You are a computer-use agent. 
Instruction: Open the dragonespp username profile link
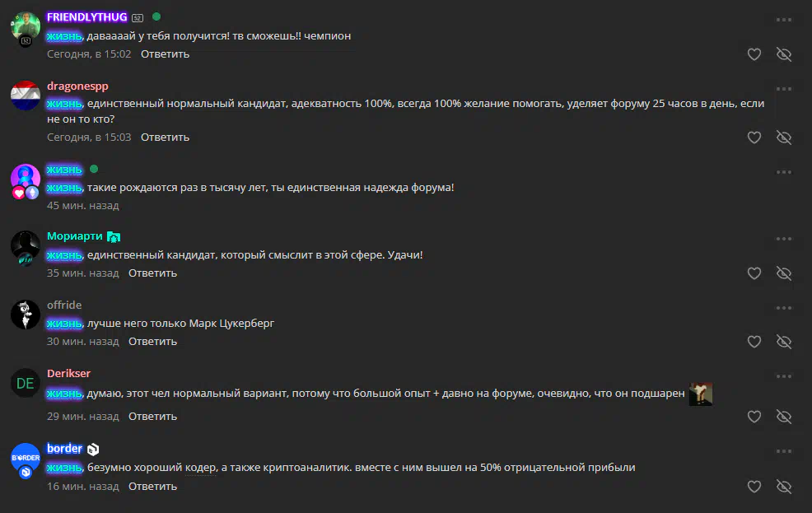coord(77,86)
